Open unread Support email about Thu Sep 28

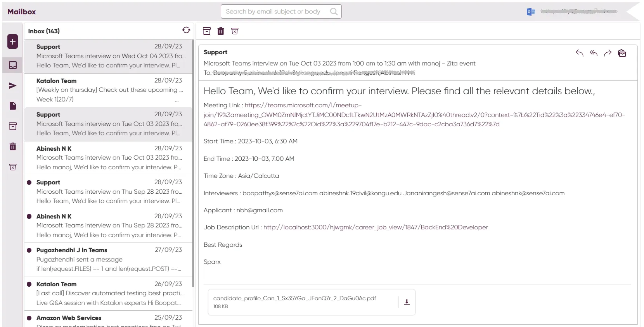[109, 192]
